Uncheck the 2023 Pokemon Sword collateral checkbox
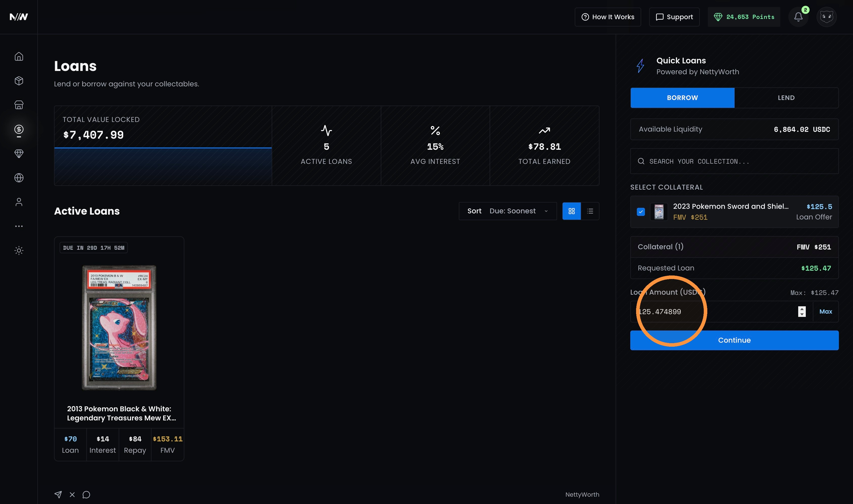 641,212
